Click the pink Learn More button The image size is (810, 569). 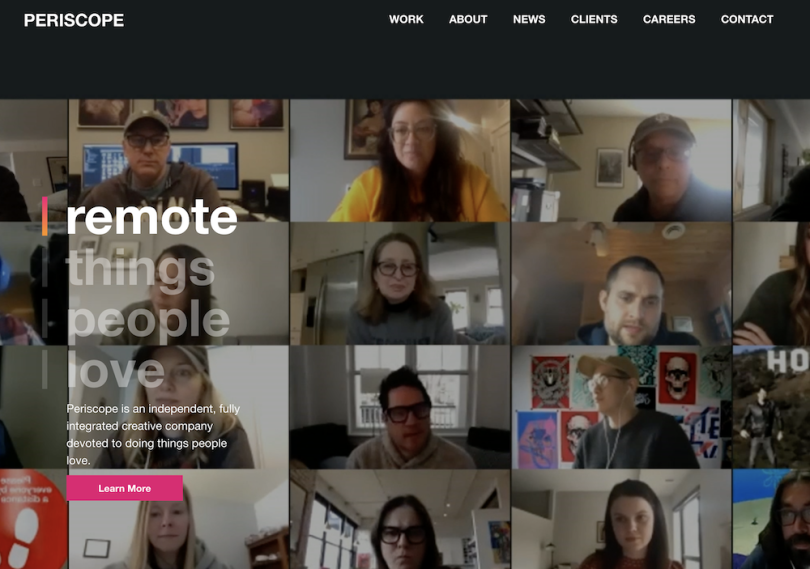point(124,488)
